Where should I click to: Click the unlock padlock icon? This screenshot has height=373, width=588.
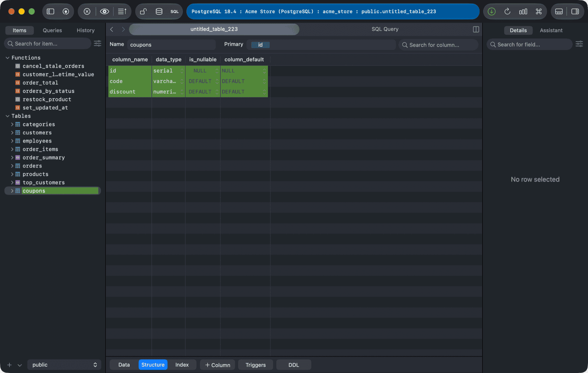coord(143,11)
